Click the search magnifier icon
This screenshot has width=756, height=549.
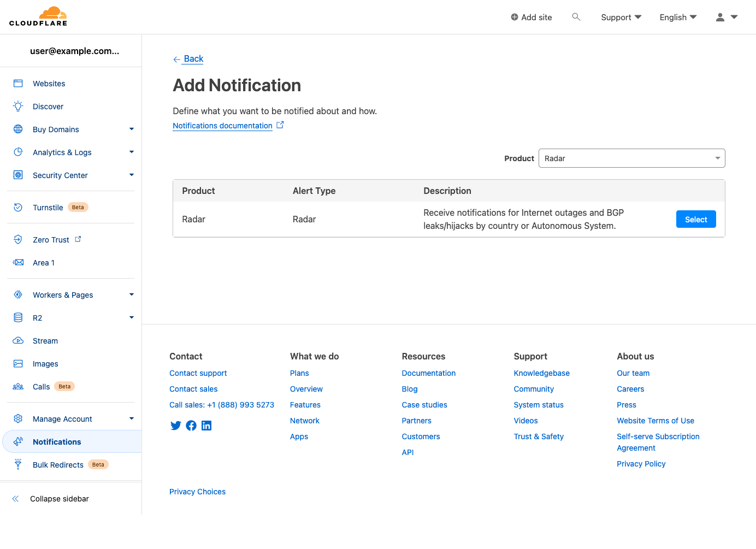[x=576, y=17]
